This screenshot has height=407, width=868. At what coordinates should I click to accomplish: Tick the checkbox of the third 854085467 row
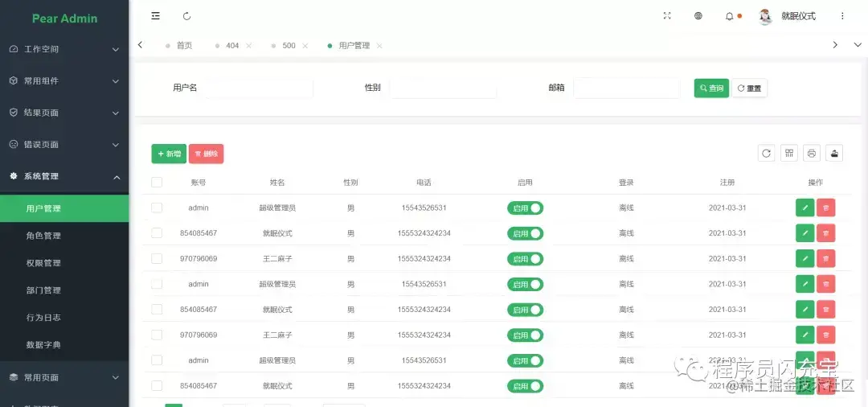pos(157,386)
